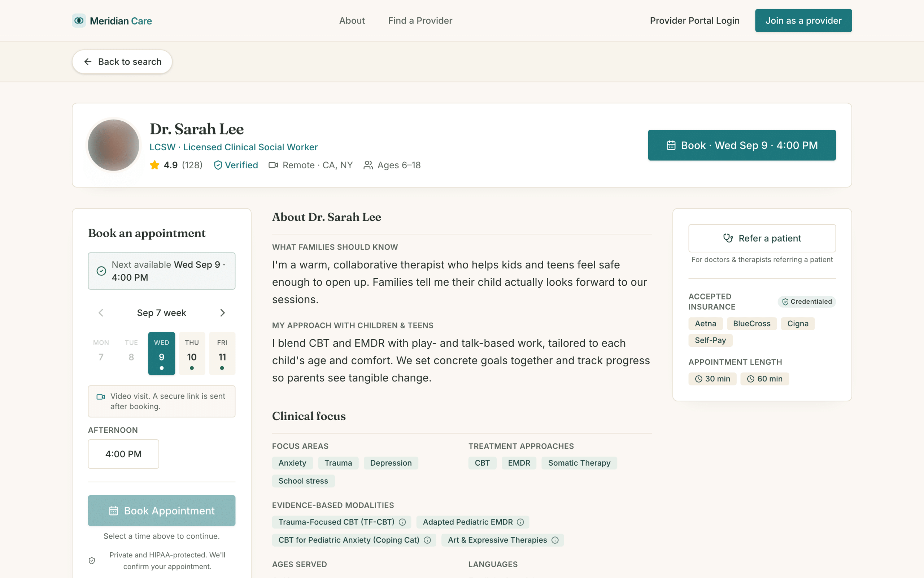
Task: Click Dr. Sarah Lee's profile photo
Action: 113,145
